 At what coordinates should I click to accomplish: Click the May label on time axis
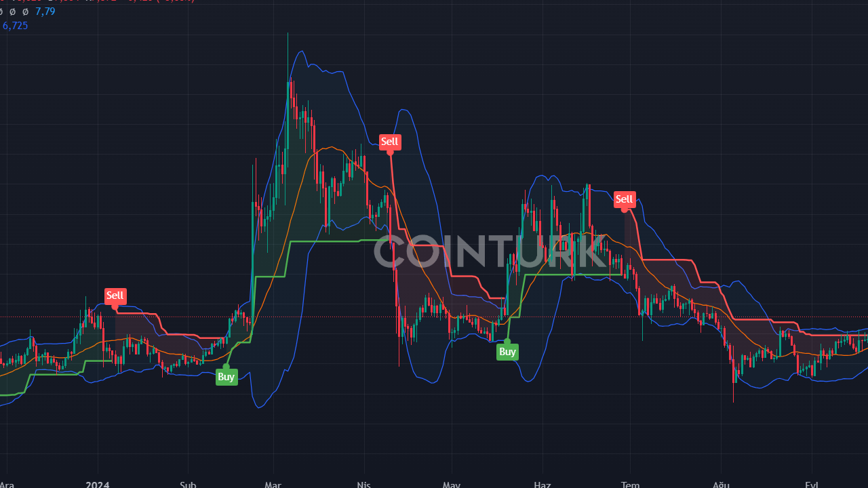[452, 484]
